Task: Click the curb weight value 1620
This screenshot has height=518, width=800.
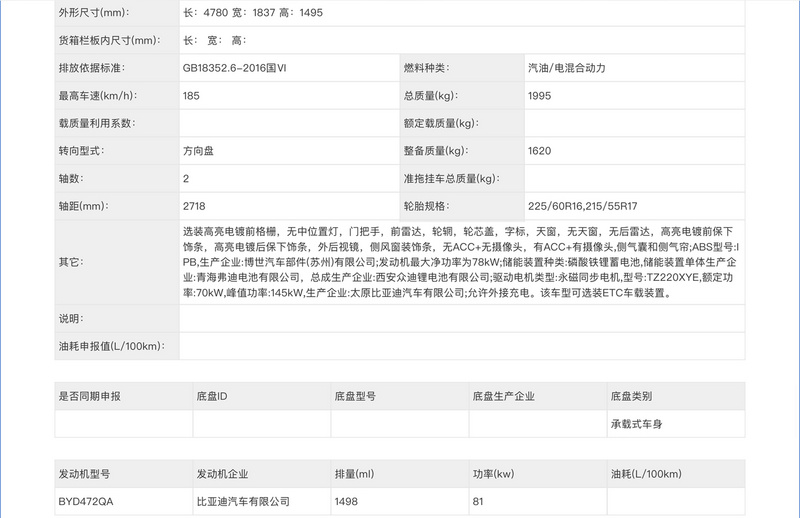Action: pos(540,151)
